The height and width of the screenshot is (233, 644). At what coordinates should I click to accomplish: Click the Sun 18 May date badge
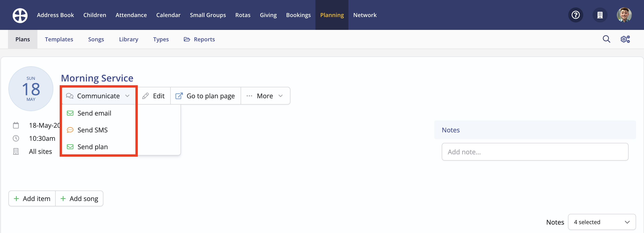click(31, 89)
